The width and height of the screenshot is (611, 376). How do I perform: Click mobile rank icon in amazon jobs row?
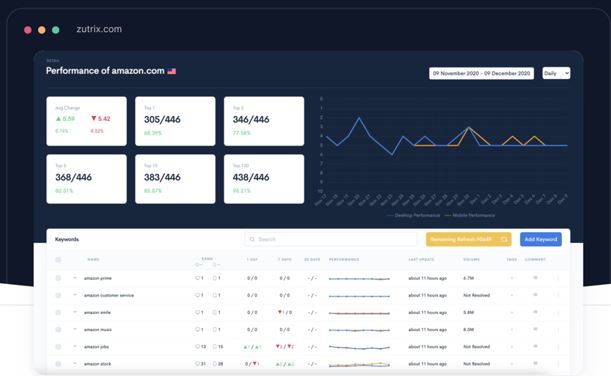(x=214, y=347)
